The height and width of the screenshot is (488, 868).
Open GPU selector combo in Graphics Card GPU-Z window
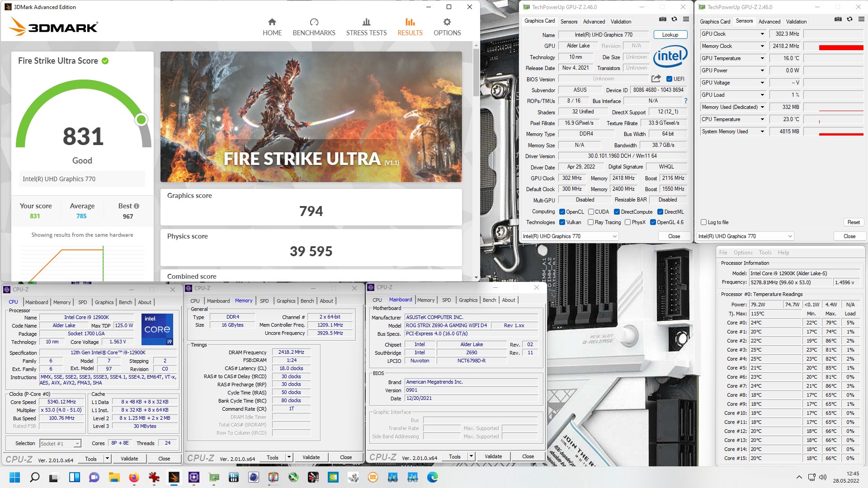point(570,236)
